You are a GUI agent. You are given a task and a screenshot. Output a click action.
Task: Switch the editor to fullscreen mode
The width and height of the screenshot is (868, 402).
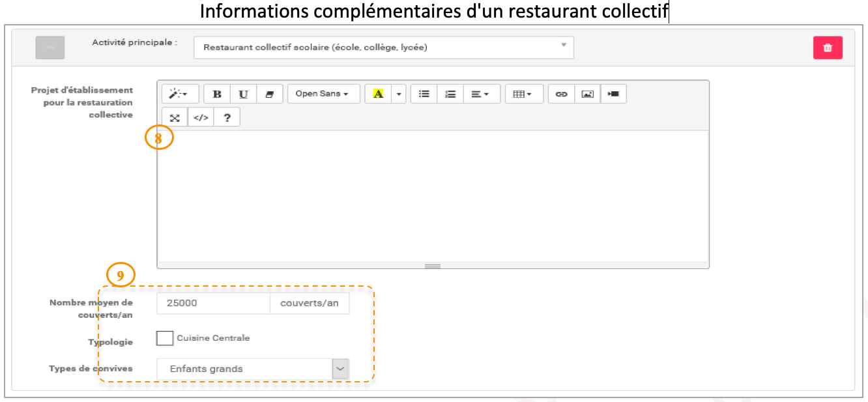[175, 118]
